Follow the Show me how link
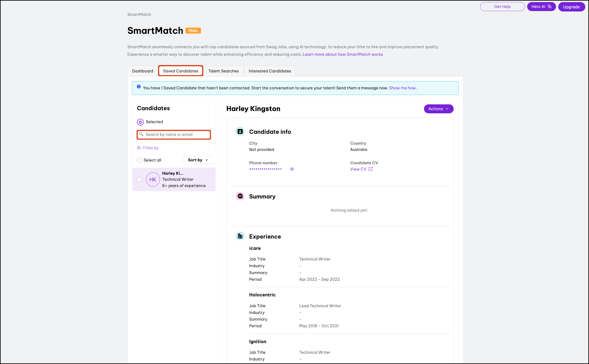 click(402, 88)
